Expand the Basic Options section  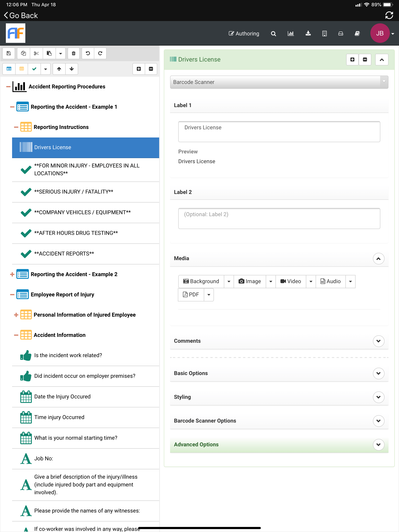click(378, 373)
